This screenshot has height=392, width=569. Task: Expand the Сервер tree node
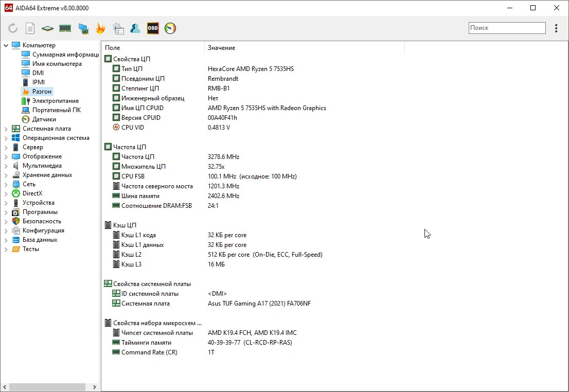(6, 147)
